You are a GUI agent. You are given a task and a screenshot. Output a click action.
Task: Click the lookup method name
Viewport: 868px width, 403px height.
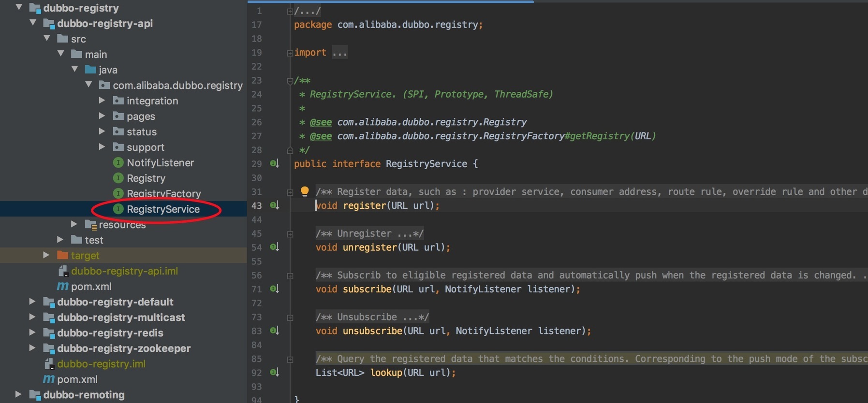pyautogui.click(x=386, y=373)
